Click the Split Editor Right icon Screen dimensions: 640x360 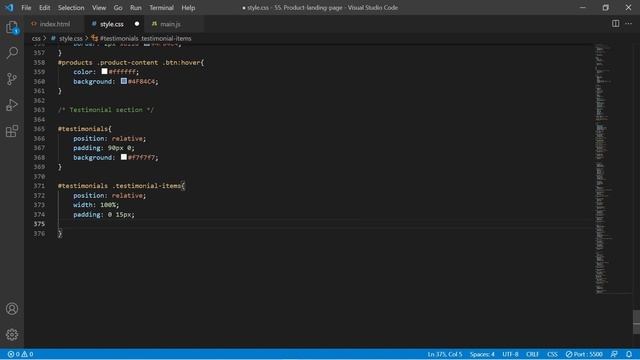615,24
